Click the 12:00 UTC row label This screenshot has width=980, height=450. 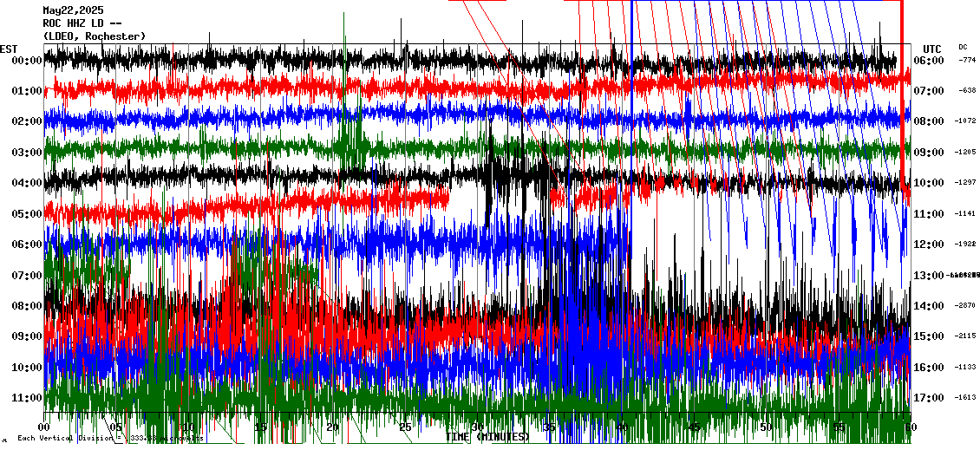click(931, 245)
